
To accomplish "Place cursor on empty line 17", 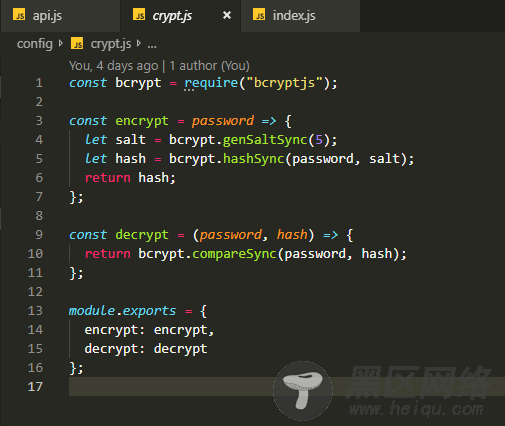I will click(287, 387).
